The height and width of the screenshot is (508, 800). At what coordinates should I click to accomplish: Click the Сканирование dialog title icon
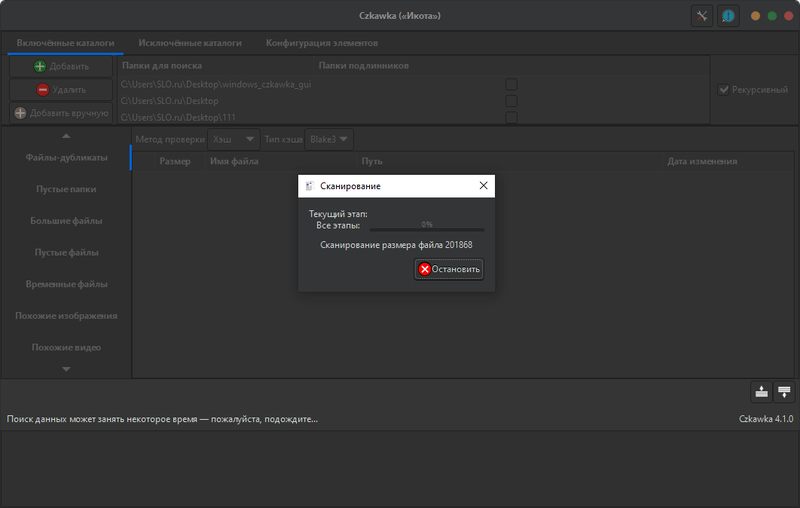click(x=309, y=186)
